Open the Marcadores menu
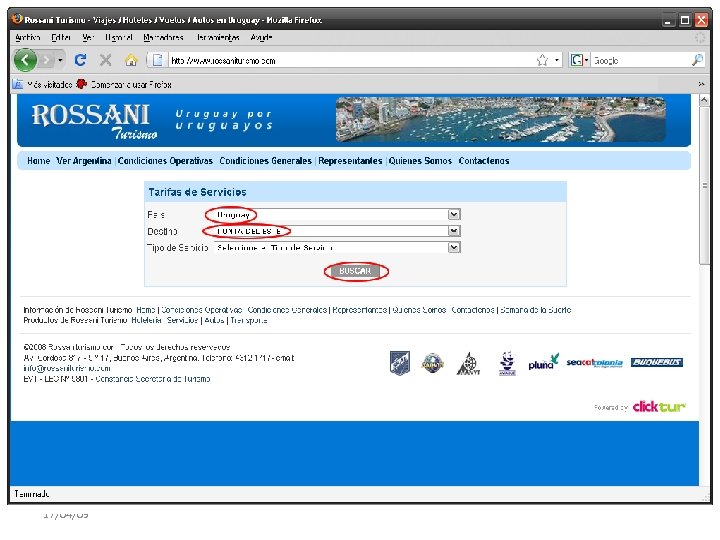 point(163,38)
